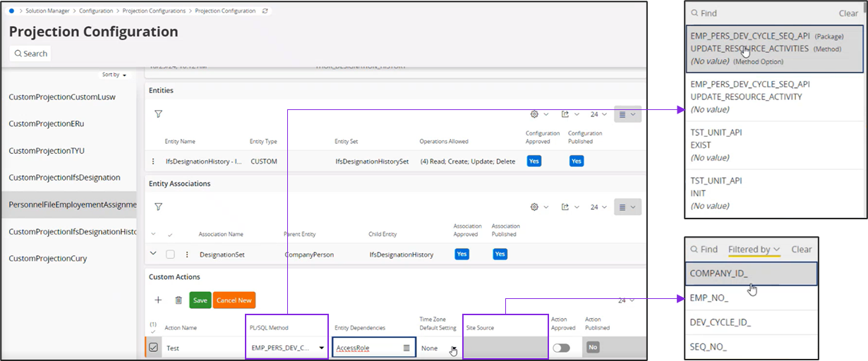
Task: Click the Cancel New button
Action: (x=234, y=300)
